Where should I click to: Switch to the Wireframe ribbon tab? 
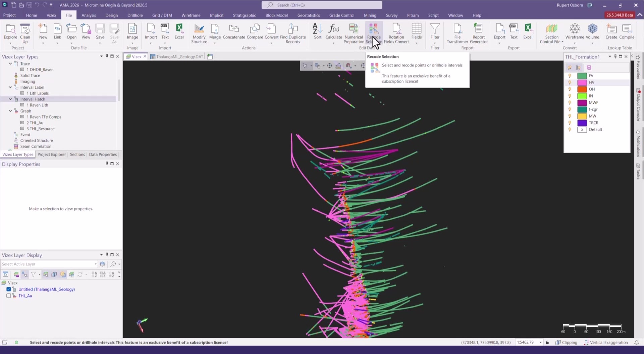(191, 15)
